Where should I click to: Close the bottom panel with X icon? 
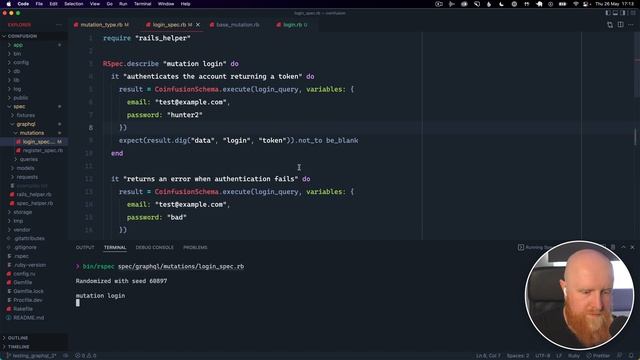pyautogui.click(x=632, y=247)
